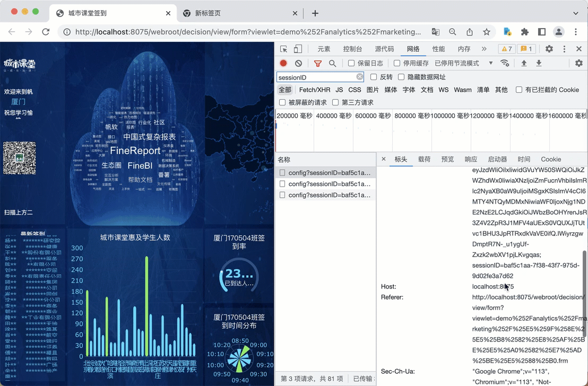
Task: Switch to the 性能 panel
Action: [438, 49]
